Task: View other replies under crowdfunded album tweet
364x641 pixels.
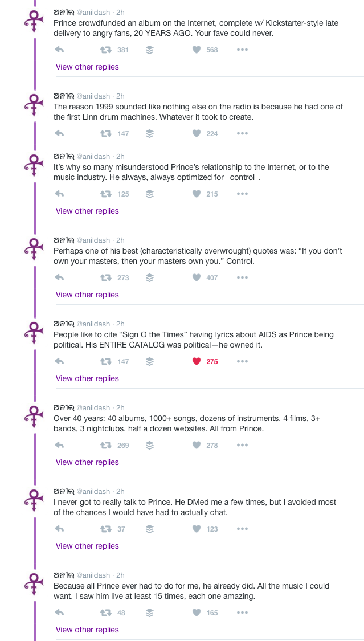Action: click(87, 67)
